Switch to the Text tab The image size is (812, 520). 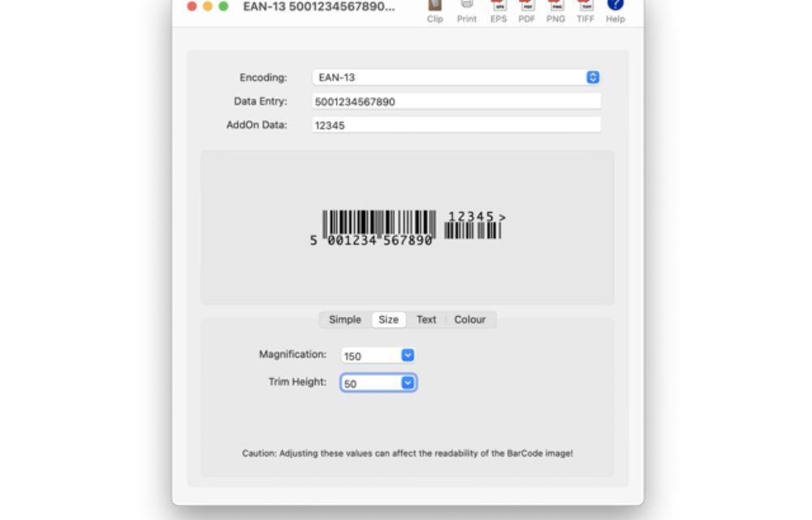[426, 319]
